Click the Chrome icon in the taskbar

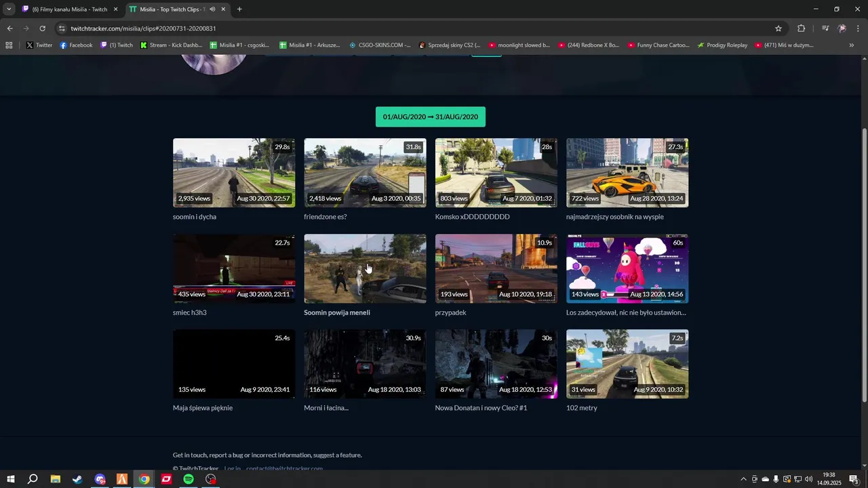coord(144,479)
